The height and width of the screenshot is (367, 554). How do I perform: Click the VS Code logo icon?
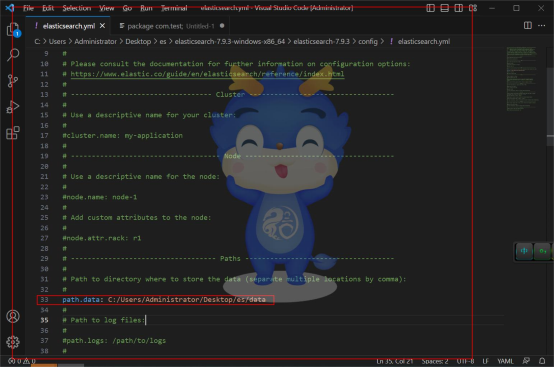(10, 8)
